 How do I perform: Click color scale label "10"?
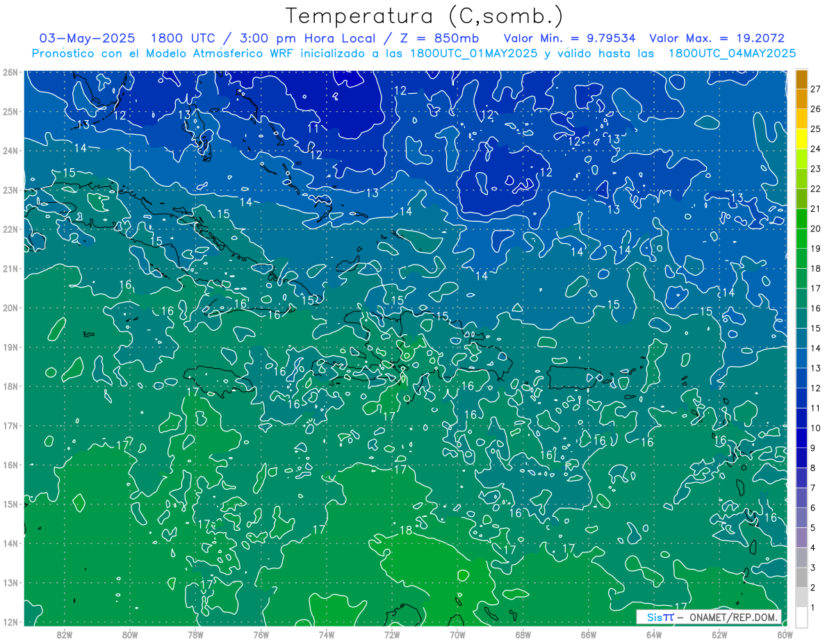[x=815, y=428]
